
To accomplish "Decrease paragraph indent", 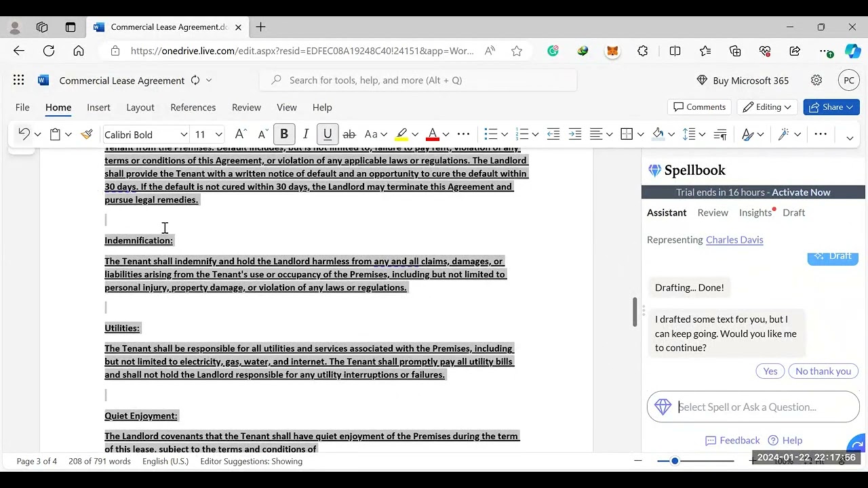I will [x=553, y=134].
